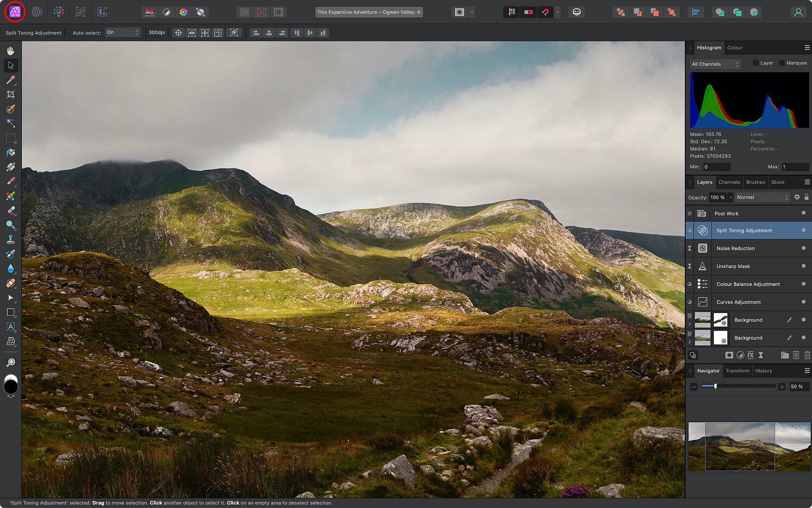This screenshot has height=508, width=812.
Task: Switch to the Colour tab
Action: [x=735, y=48]
